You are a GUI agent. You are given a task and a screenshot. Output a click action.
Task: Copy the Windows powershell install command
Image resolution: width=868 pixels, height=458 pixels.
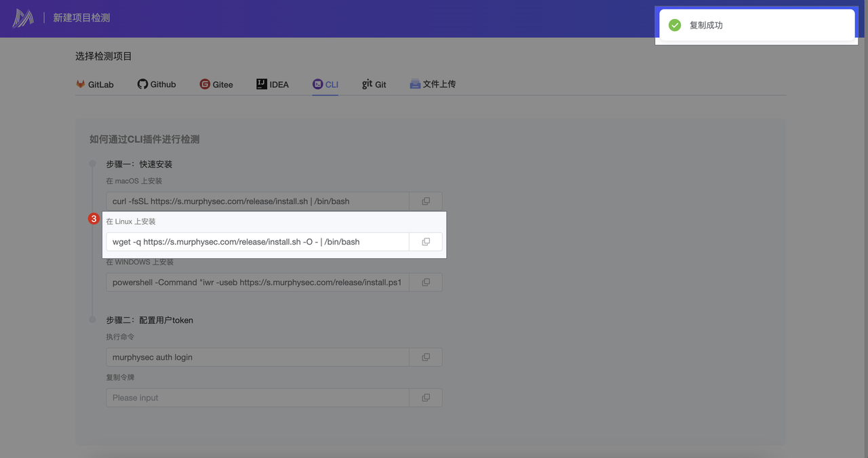[426, 283]
